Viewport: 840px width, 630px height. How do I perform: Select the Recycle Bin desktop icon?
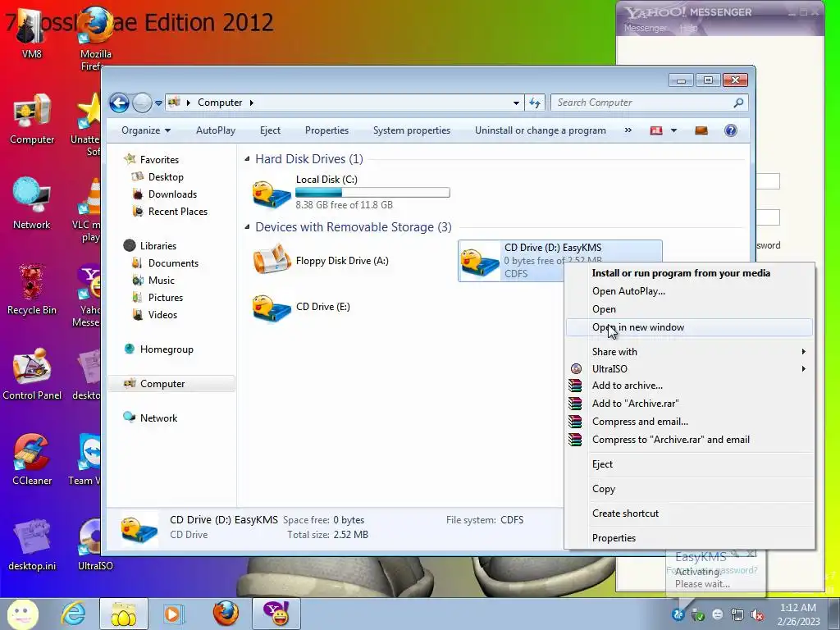32,290
